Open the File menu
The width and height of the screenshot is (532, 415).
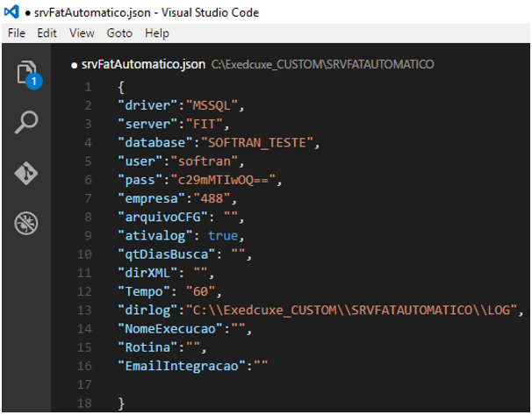pos(17,33)
